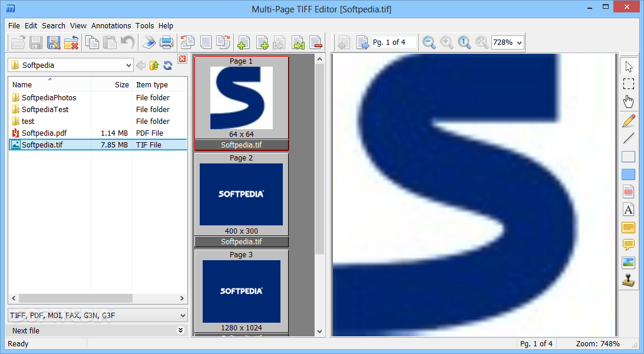Click the Pg. 1 of 4 page number field
644x354 pixels.
(394, 42)
